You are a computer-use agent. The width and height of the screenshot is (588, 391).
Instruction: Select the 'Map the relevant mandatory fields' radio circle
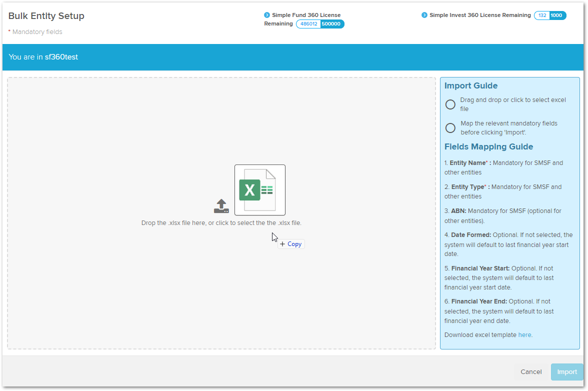(450, 128)
